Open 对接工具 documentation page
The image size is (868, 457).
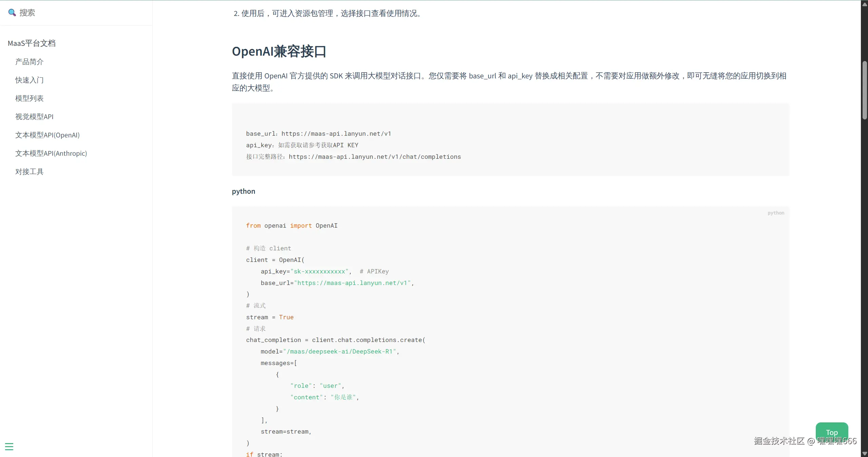(29, 171)
